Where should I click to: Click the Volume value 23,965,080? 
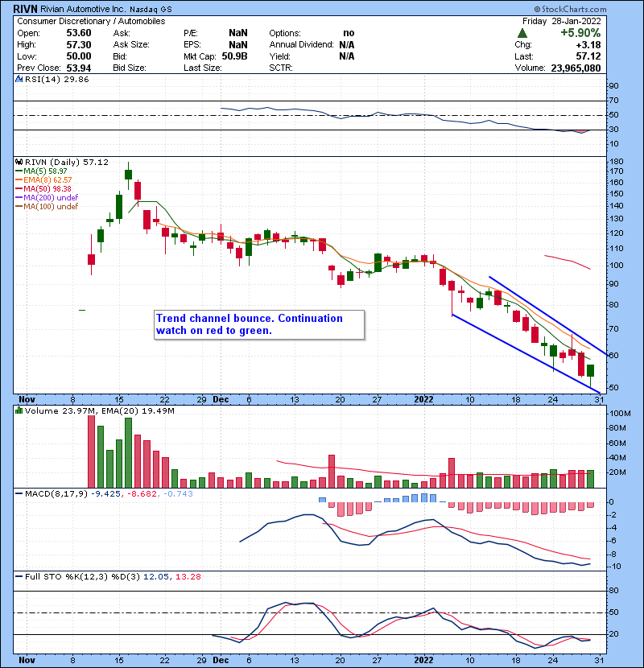pos(576,68)
